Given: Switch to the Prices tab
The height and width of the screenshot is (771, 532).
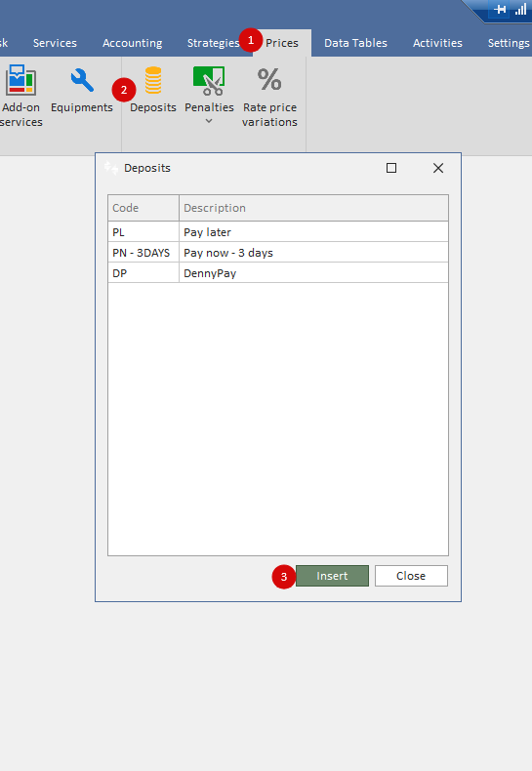Looking at the screenshot, I should [282, 43].
